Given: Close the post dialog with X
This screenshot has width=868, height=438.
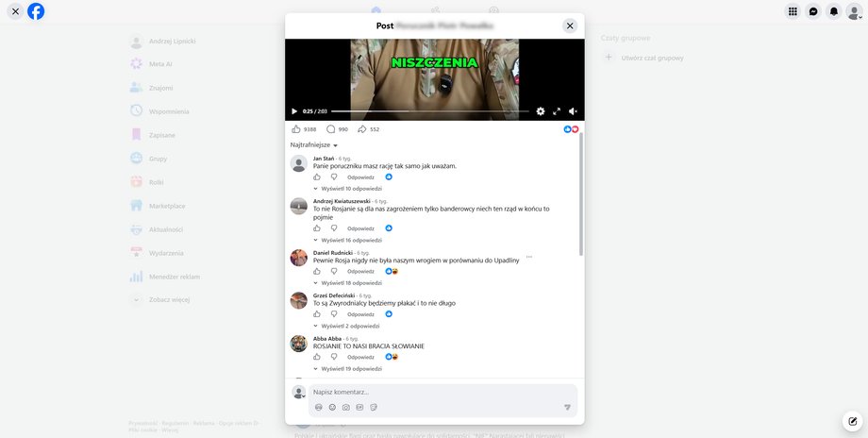Looking at the screenshot, I should tap(570, 25).
